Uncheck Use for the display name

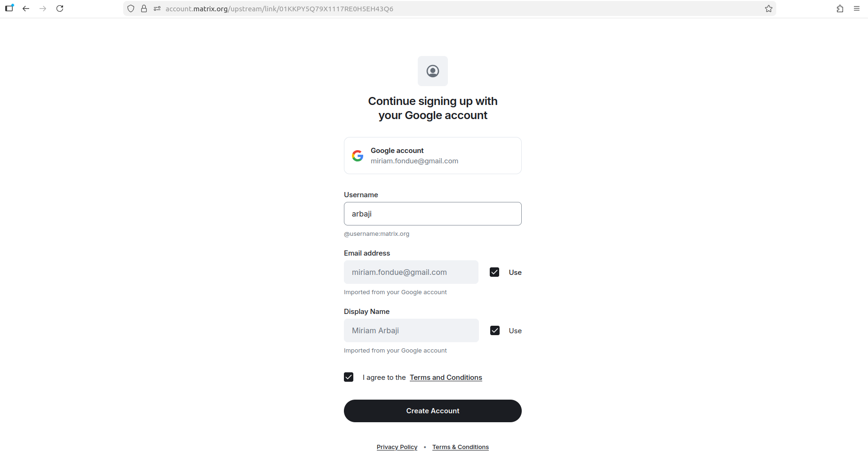coord(495,330)
